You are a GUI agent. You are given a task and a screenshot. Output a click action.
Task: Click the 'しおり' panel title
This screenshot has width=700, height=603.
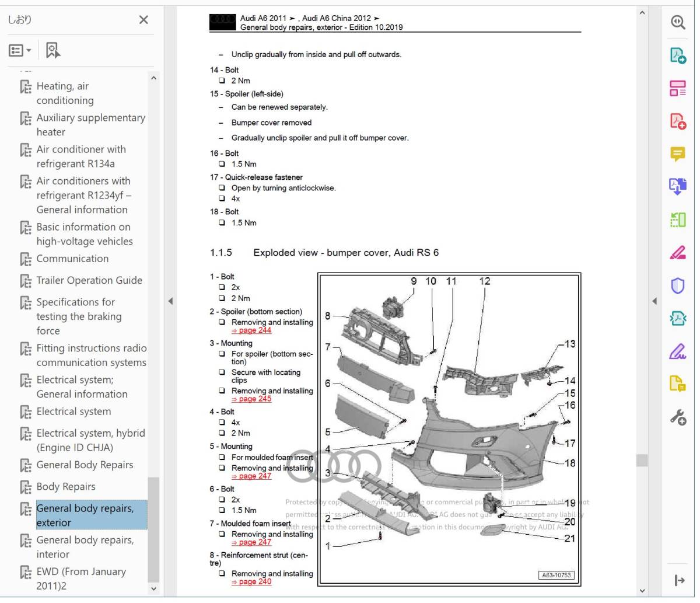(x=20, y=20)
